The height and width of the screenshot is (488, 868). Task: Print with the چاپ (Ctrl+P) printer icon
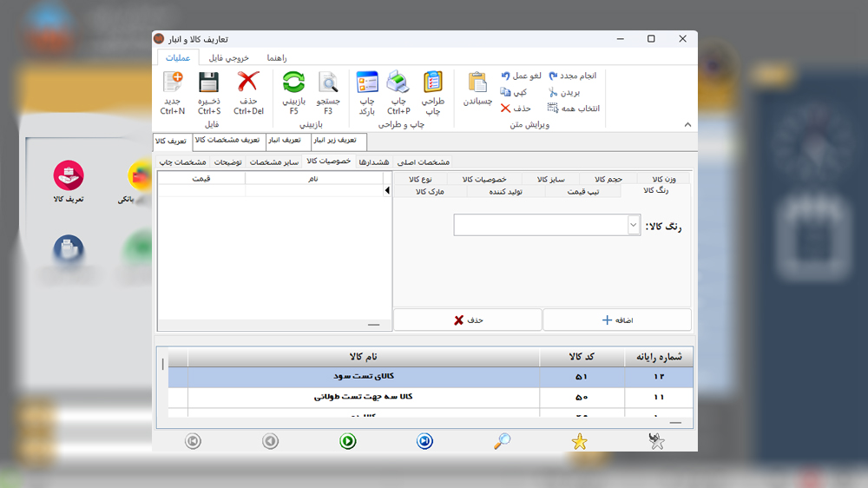[398, 83]
